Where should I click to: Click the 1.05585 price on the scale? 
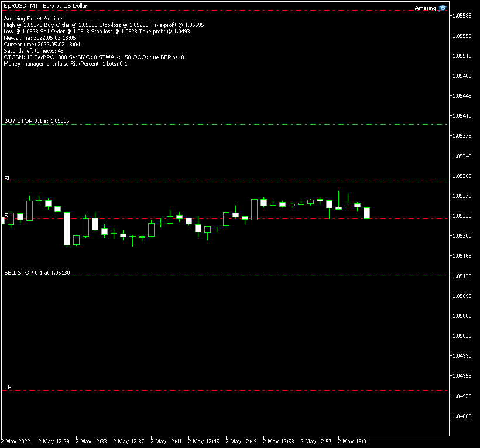click(462, 15)
